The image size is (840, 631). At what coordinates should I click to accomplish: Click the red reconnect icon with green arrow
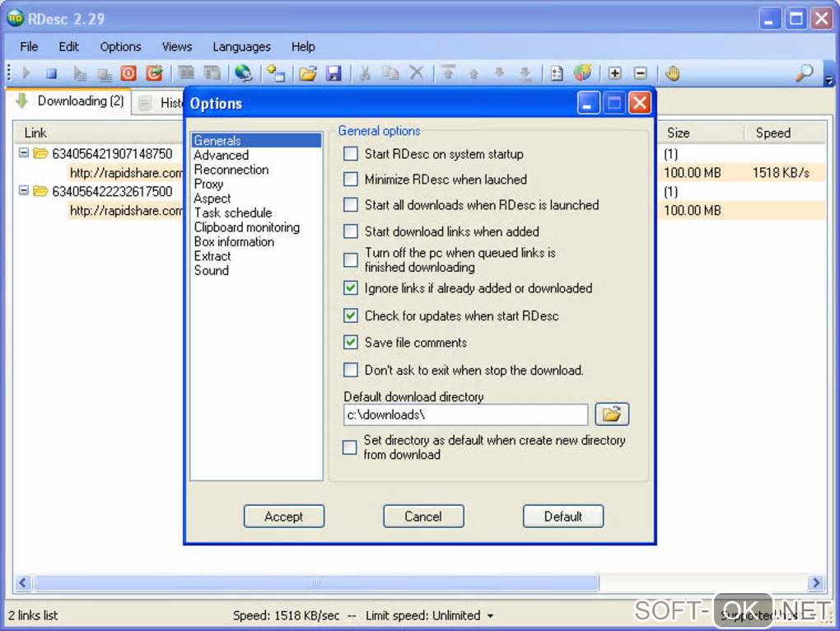point(155,72)
